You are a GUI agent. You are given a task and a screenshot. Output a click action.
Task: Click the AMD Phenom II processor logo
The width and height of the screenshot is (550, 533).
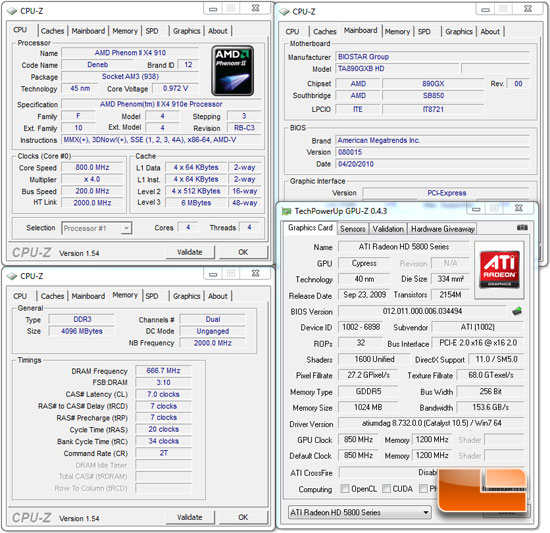233,70
